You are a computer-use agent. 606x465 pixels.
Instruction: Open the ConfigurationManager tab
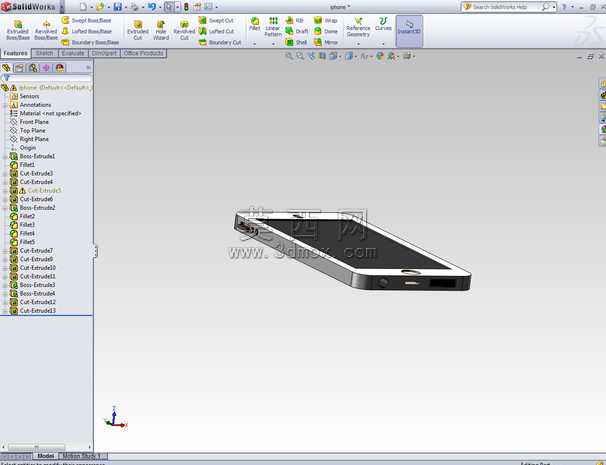coord(33,68)
